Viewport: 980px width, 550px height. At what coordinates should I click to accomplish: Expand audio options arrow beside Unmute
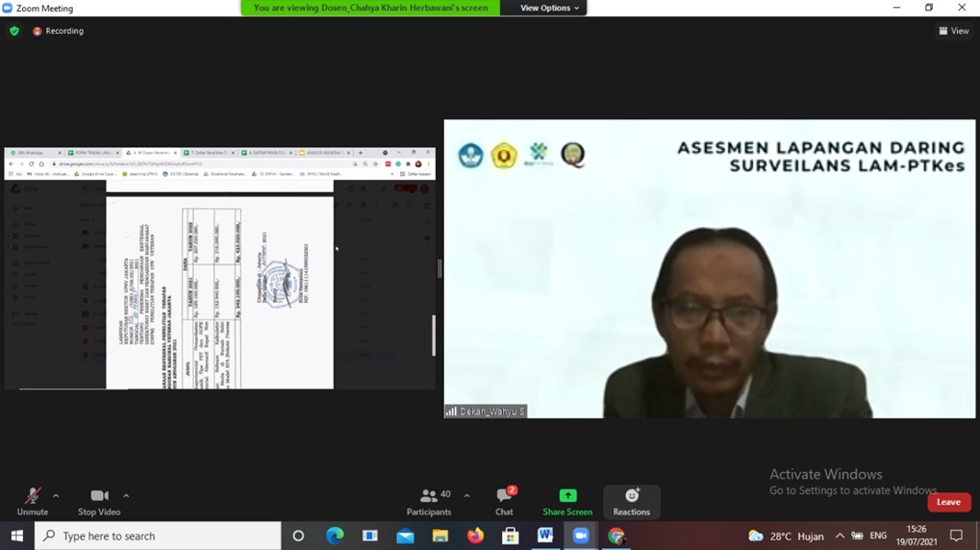click(56, 496)
